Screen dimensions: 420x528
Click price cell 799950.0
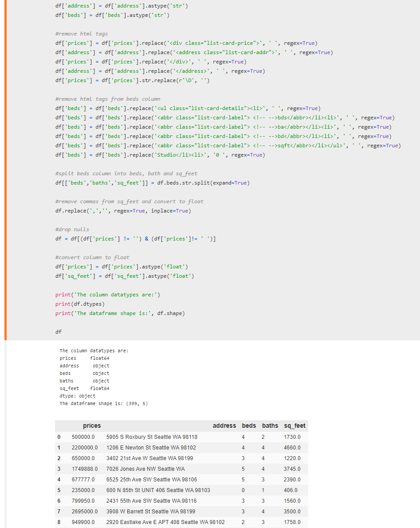click(83, 501)
